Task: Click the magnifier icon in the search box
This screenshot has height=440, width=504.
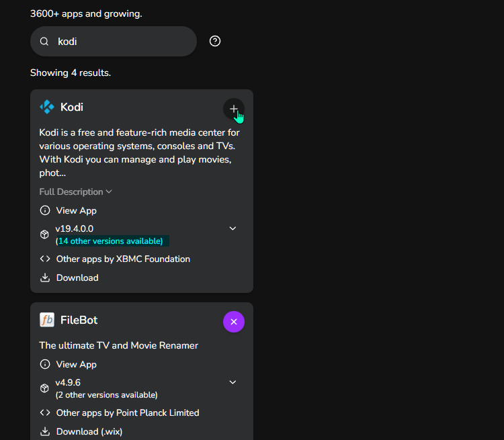Action: point(44,42)
